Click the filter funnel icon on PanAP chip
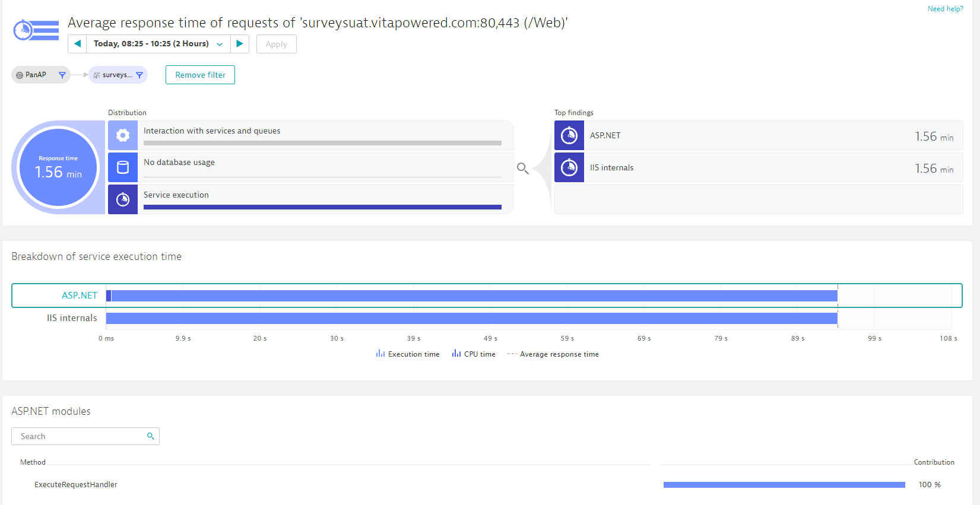Image resolution: width=980 pixels, height=505 pixels. click(62, 75)
